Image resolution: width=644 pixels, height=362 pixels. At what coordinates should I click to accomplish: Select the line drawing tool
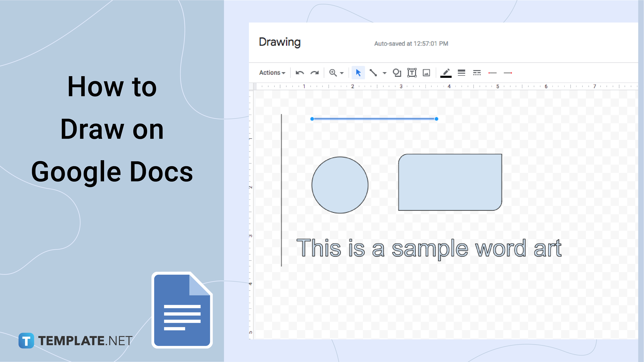373,72
